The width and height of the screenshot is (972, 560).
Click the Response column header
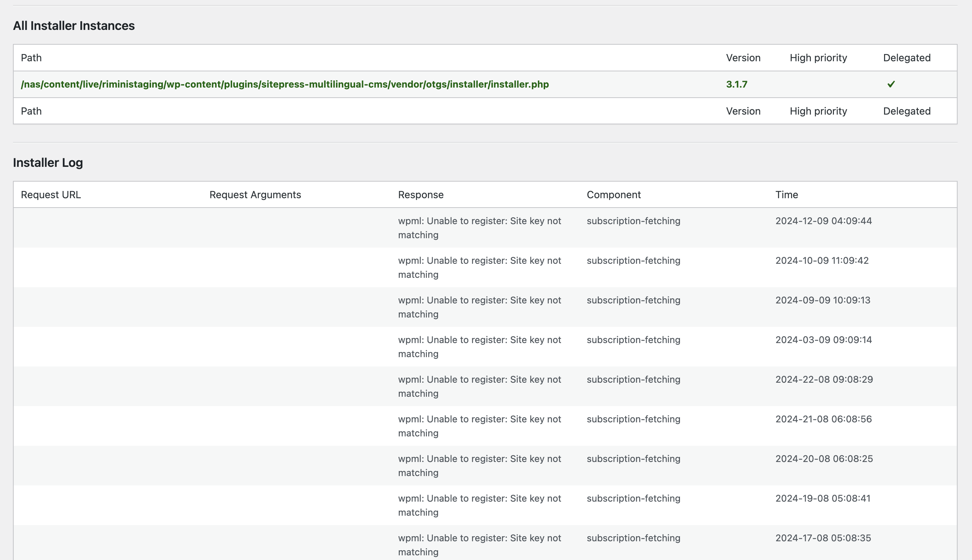pos(421,195)
